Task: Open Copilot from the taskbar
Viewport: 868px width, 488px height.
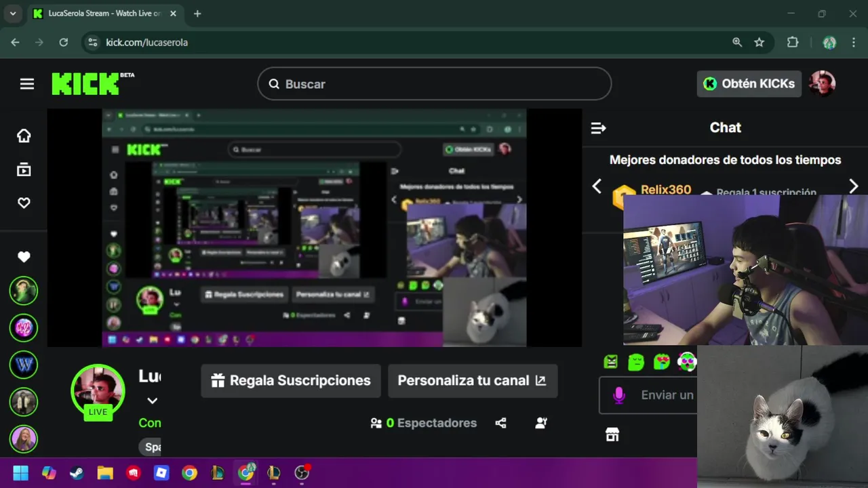Action: 49,473
